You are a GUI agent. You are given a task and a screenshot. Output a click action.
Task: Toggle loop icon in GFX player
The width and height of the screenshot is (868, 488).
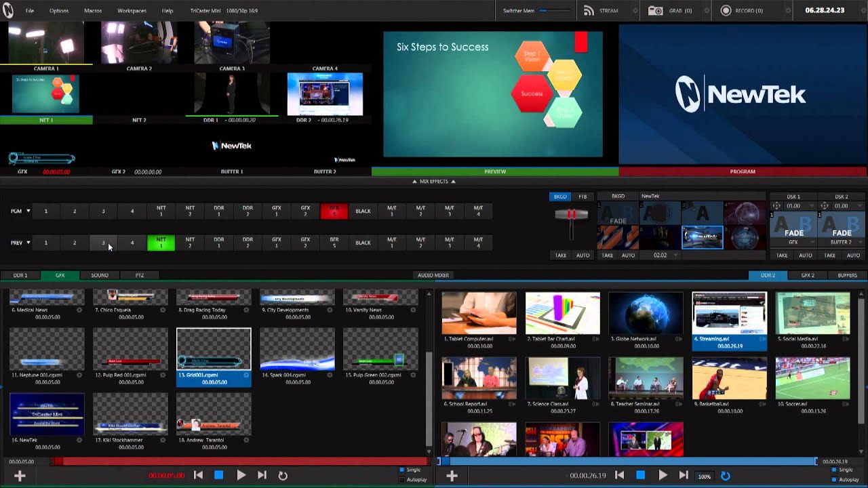pyautogui.click(x=283, y=476)
